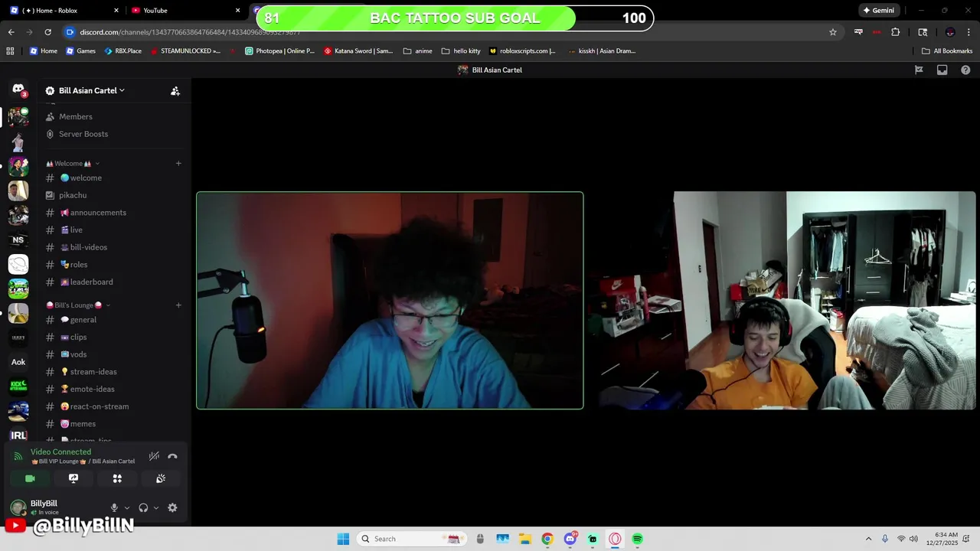Open input device options arrow beside microphone
Image resolution: width=980 pixels, height=551 pixels.
(x=127, y=507)
